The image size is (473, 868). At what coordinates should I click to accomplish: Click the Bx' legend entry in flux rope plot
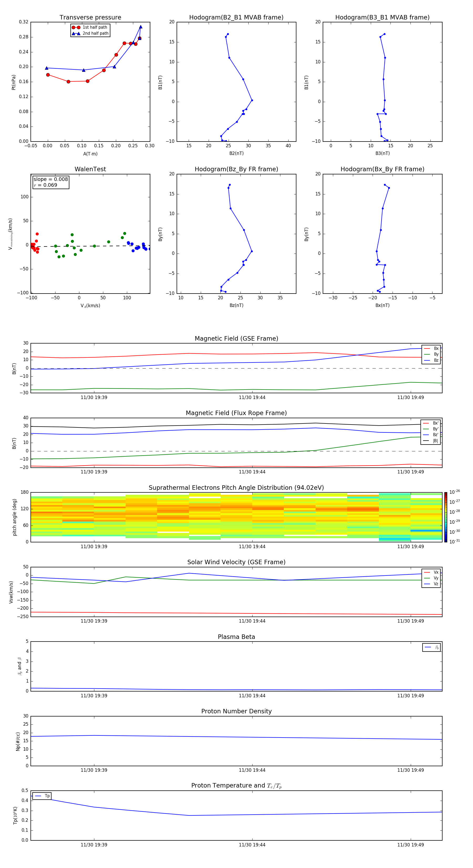tap(431, 423)
